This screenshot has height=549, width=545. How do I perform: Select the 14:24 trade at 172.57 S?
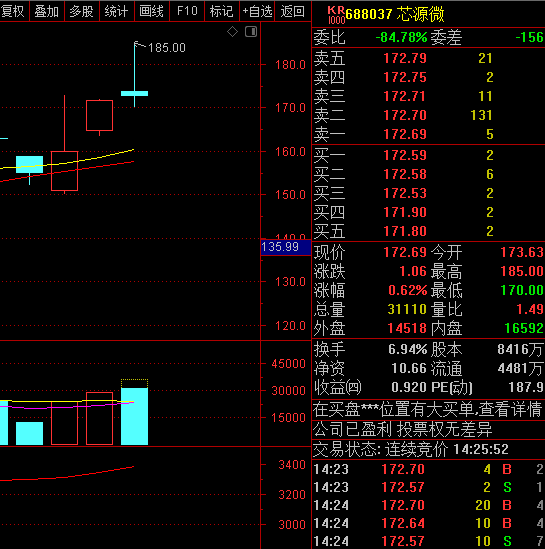(428, 541)
